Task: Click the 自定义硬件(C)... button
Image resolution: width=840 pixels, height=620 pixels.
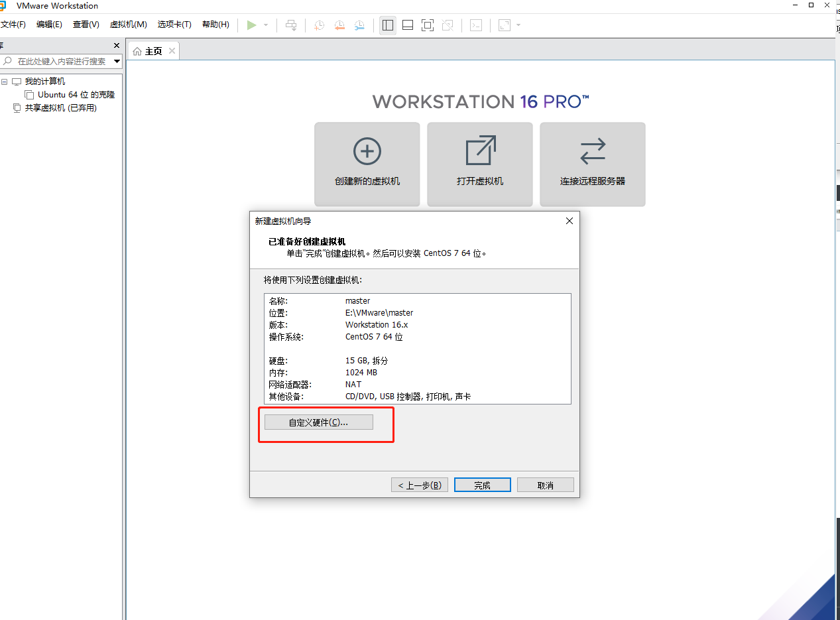Action: 319,422
